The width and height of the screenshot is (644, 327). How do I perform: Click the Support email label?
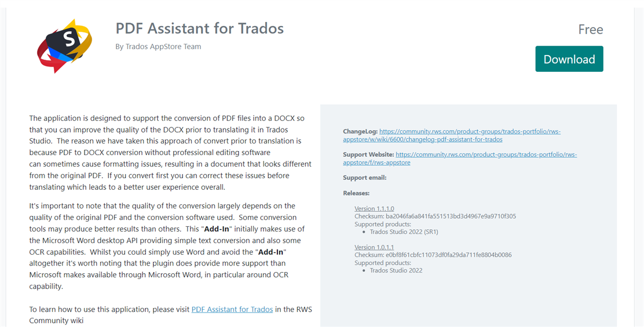tap(365, 178)
